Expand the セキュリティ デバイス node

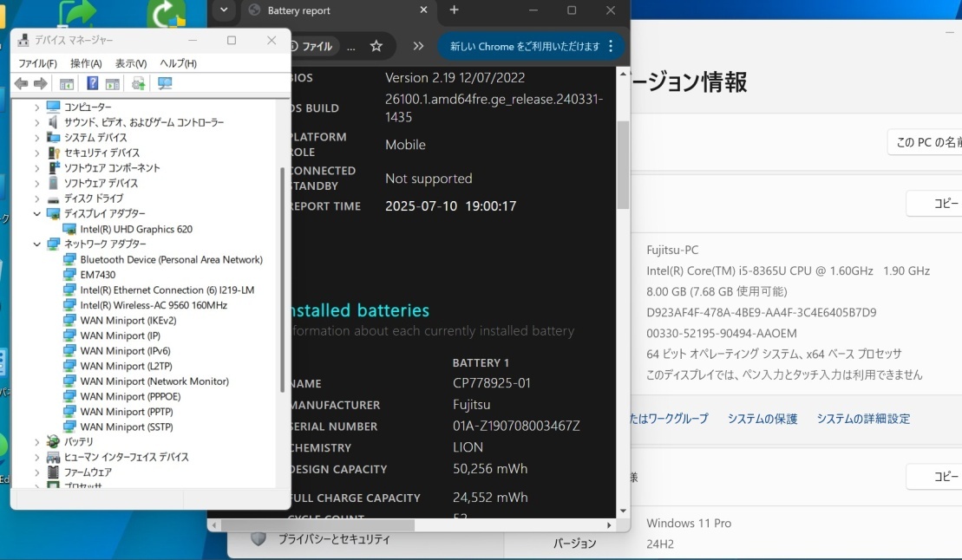pos(36,153)
